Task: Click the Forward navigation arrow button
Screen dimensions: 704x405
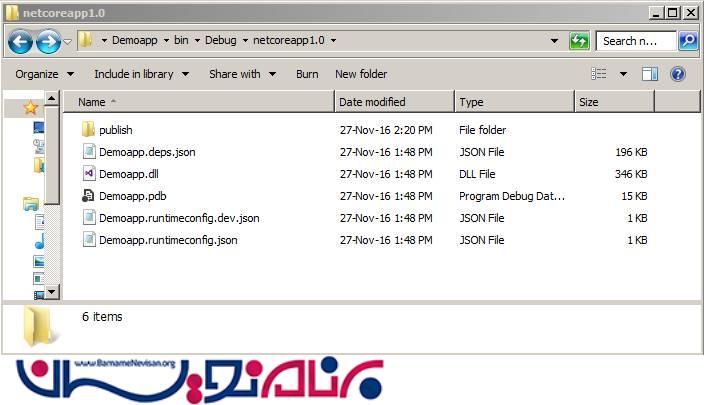Action: tap(47, 41)
